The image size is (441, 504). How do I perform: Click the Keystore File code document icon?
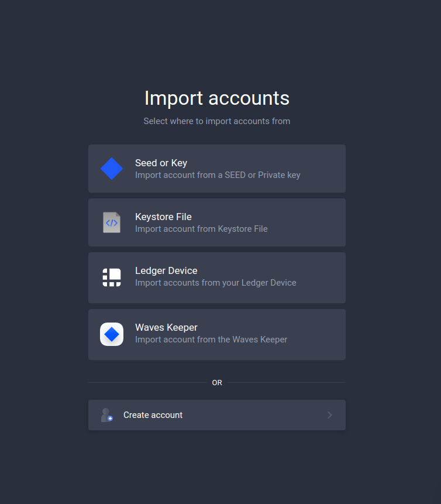[112, 222]
